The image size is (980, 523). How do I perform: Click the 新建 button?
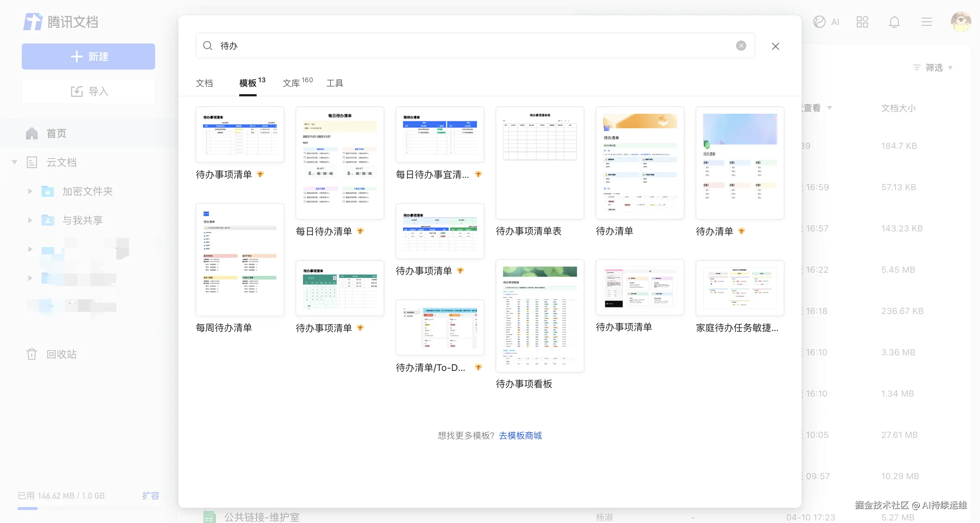pos(88,57)
